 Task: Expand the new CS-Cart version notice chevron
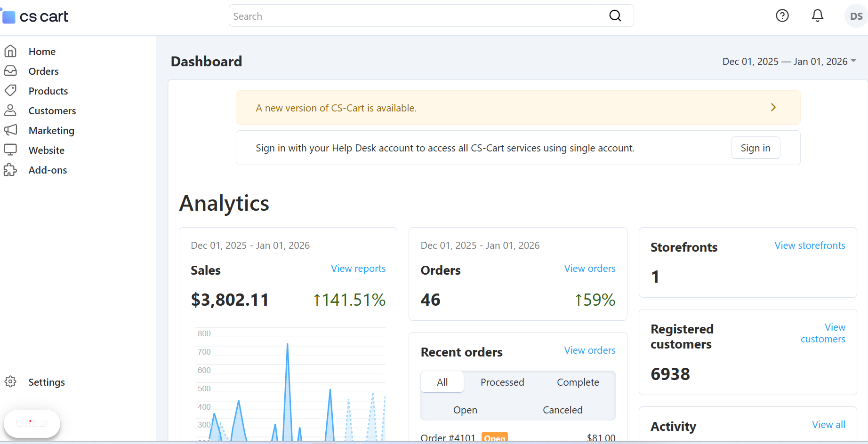point(773,108)
